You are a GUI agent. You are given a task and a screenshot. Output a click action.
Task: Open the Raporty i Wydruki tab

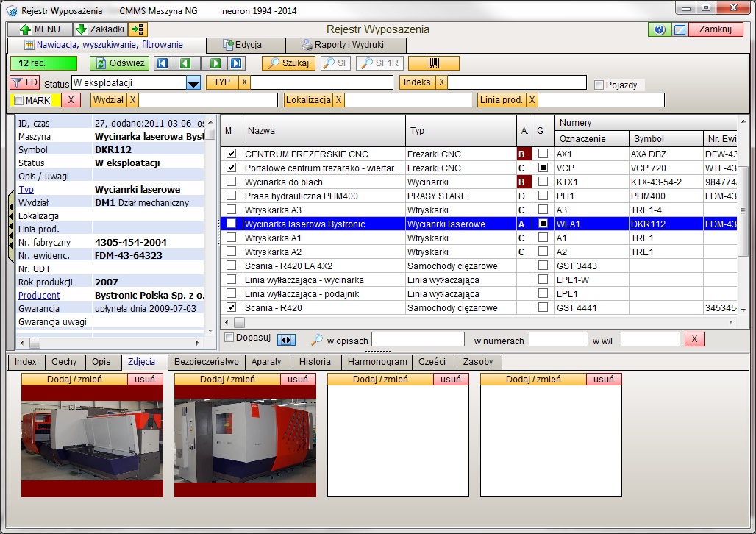[346, 45]
